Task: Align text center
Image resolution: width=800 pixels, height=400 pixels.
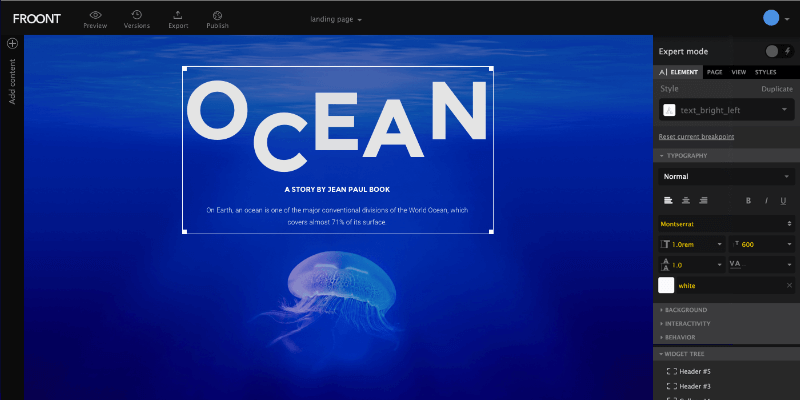Action: click(686, 201)
